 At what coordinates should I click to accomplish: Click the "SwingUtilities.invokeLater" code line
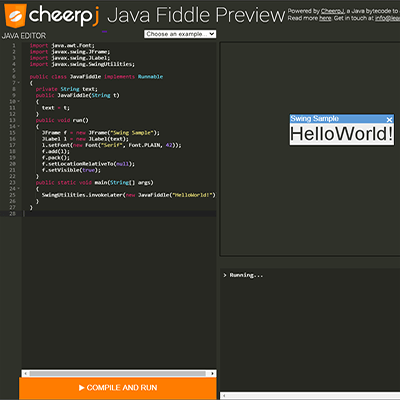[129, 195]
